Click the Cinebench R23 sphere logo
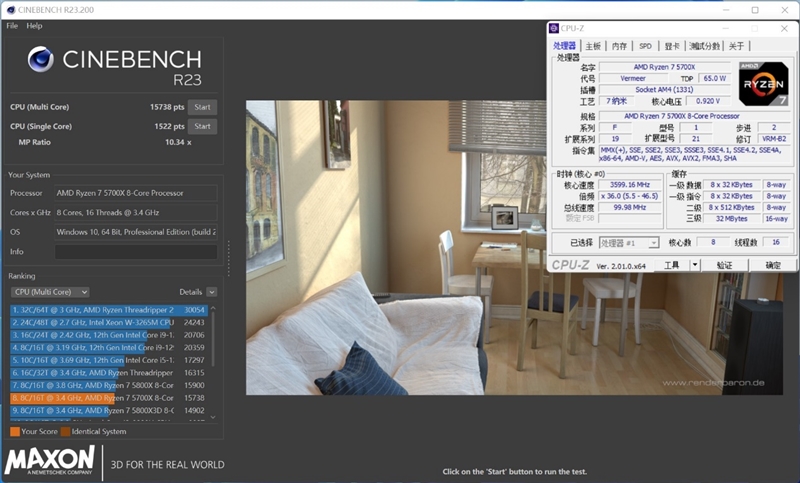The height and width of the screenshot is (483, 800). [x=40, y=59]
